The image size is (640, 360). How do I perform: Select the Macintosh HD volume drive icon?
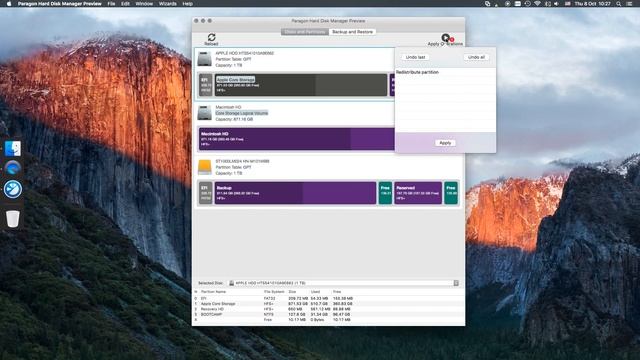click(204, 113)
